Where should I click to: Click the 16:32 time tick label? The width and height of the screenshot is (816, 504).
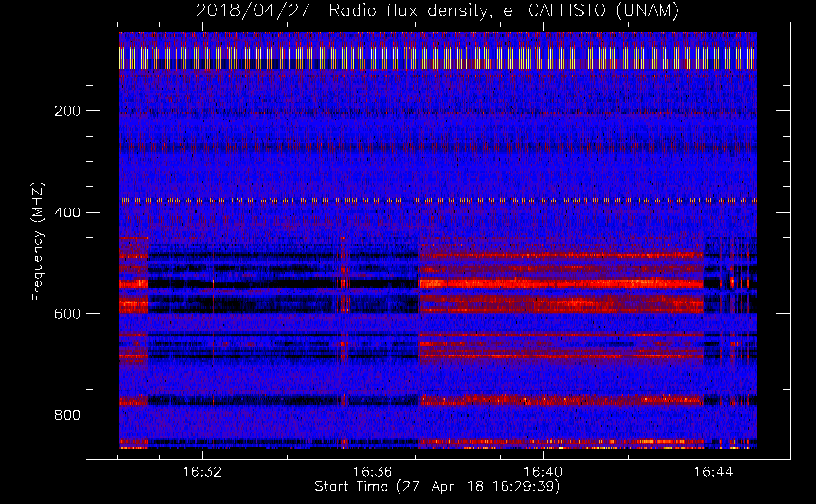202,472
